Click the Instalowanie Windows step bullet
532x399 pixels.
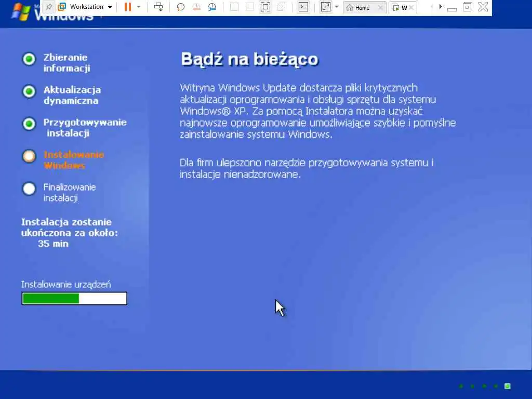(29, 156)
